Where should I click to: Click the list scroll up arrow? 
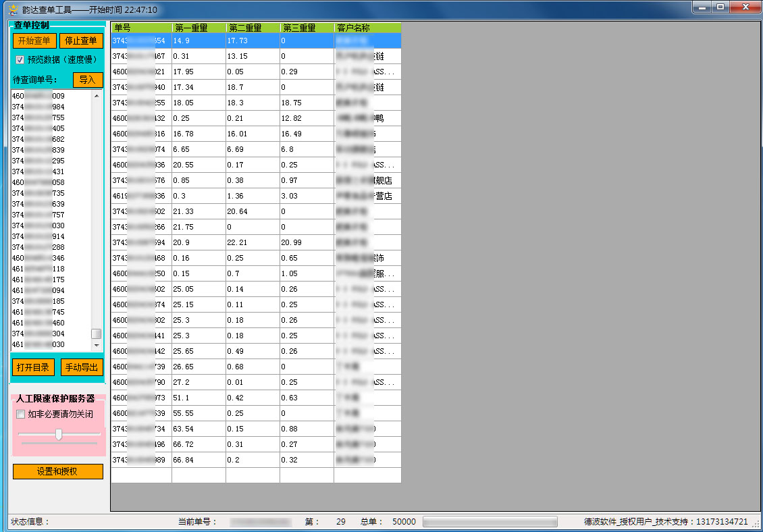(97, 96)
